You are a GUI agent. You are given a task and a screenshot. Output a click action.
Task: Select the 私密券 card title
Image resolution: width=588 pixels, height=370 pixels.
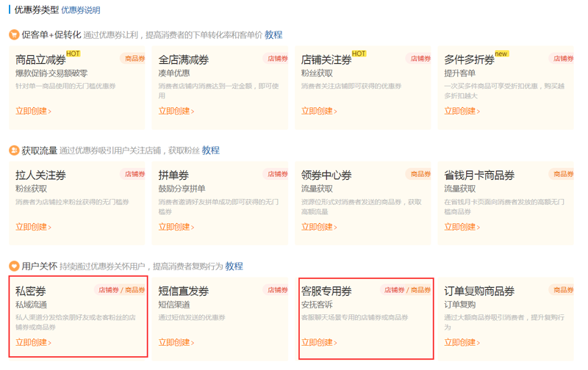[30, 291]
